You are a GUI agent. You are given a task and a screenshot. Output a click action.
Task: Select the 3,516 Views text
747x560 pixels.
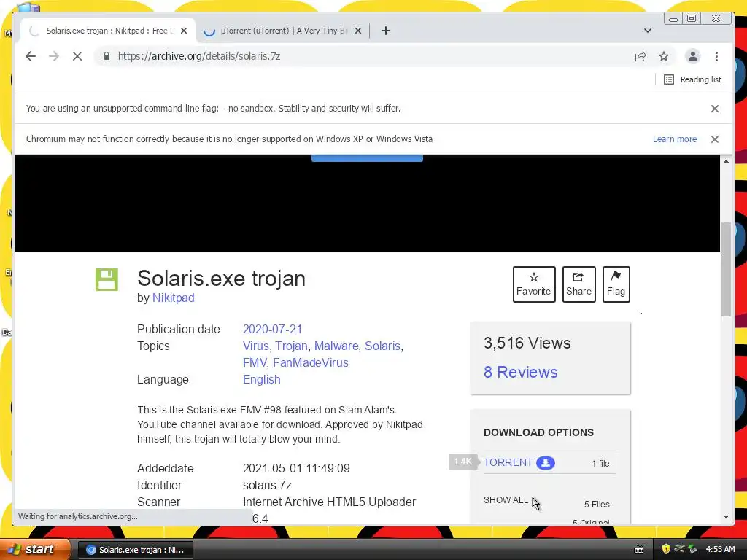(x=527, y=343)
